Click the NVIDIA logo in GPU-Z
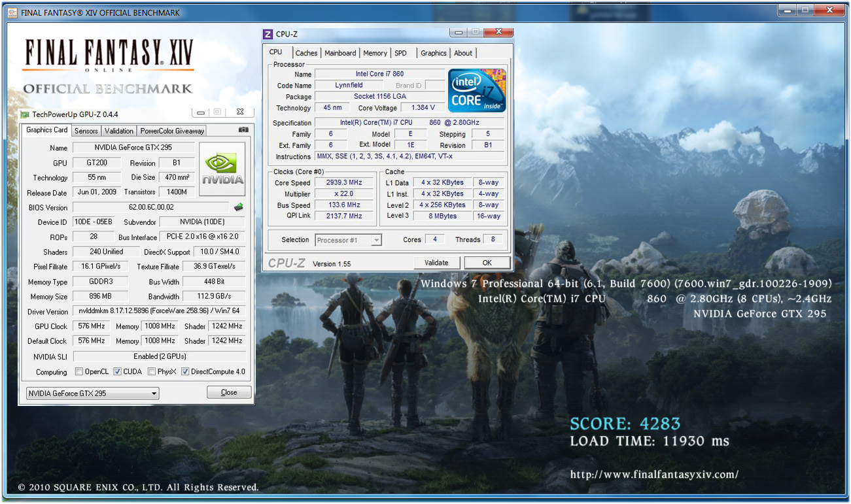 (222, 169)
